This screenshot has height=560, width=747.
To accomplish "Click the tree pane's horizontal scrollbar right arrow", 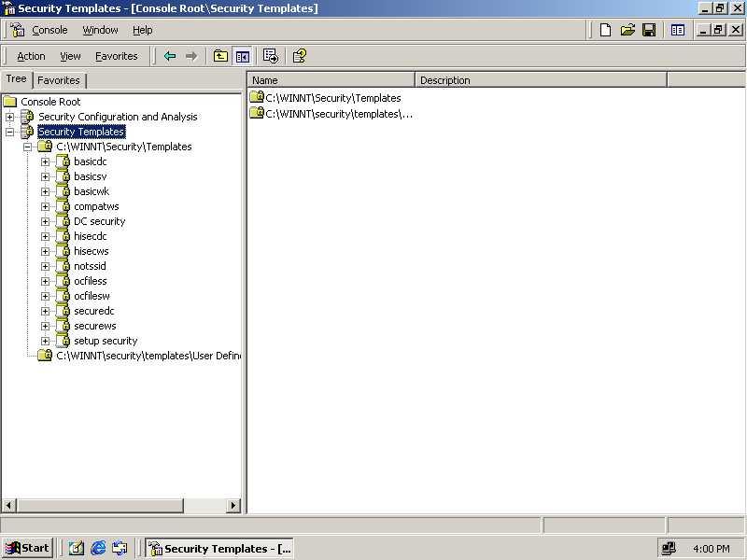I will pos(233,505).
